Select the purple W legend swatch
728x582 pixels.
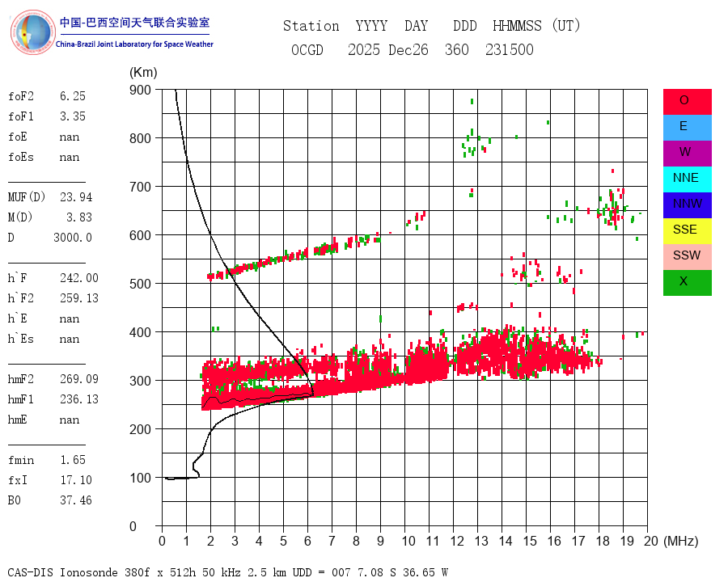pos(687,154)
